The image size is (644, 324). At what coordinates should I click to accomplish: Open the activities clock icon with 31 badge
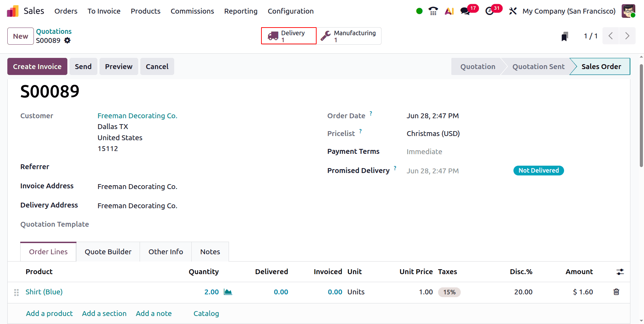point(490,11)
